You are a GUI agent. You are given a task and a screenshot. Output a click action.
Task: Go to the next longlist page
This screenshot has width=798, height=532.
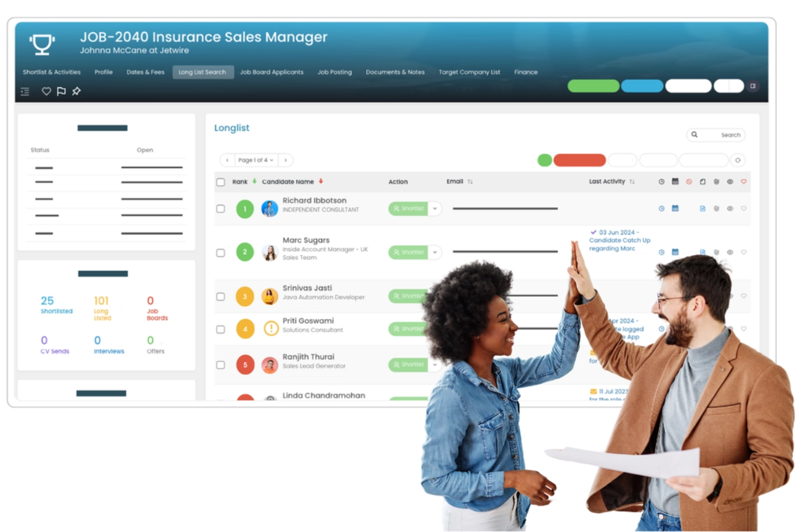click(286, 160)
